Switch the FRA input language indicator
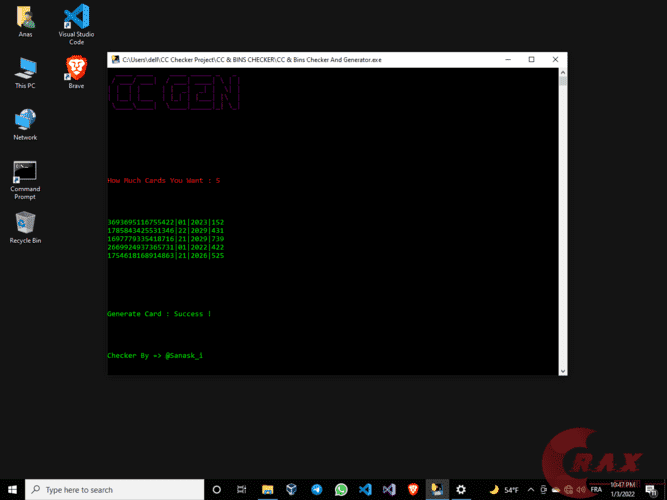The image size is (667, 500). pyautogui.click(x=596, y=490)
